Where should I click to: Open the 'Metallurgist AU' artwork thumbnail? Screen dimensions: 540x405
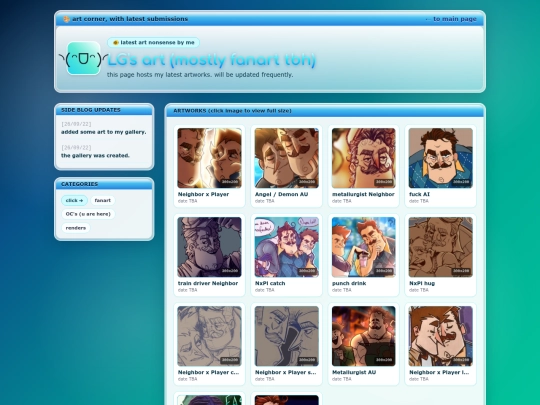tap(364, 336)
